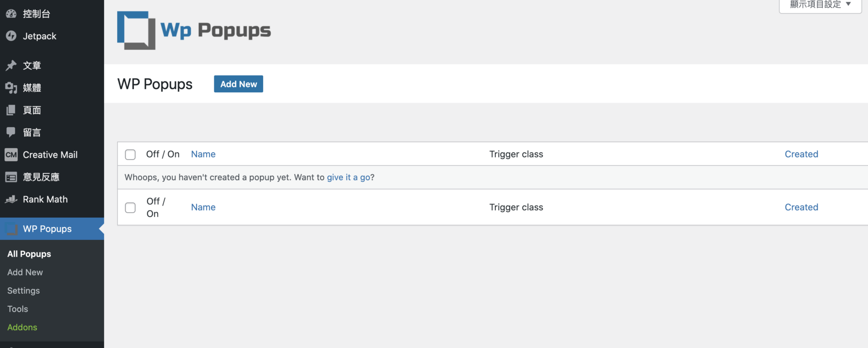868x348 pixels.
Task: Click the Rank Math chart icon
Action: [11, 199]
